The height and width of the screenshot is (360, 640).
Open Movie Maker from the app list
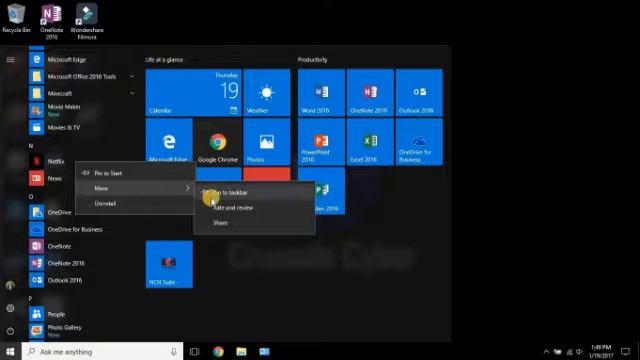(82, 110)
